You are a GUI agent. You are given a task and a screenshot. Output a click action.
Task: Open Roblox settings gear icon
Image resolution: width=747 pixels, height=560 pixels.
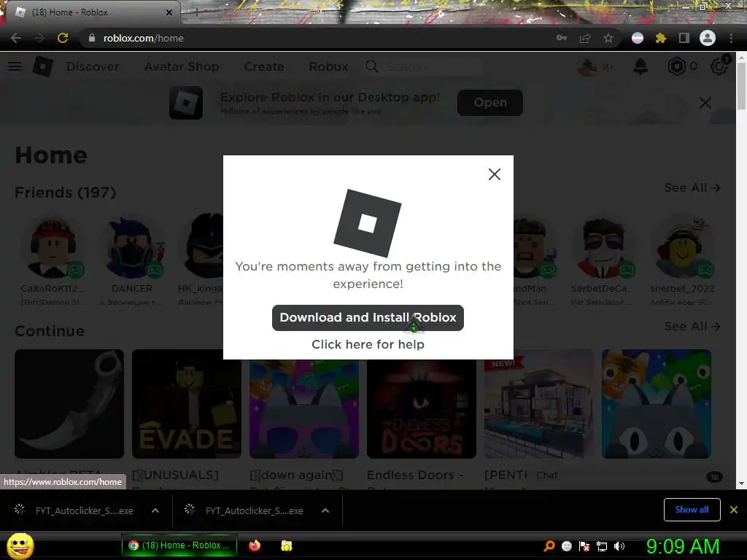(x=719, y=66)
